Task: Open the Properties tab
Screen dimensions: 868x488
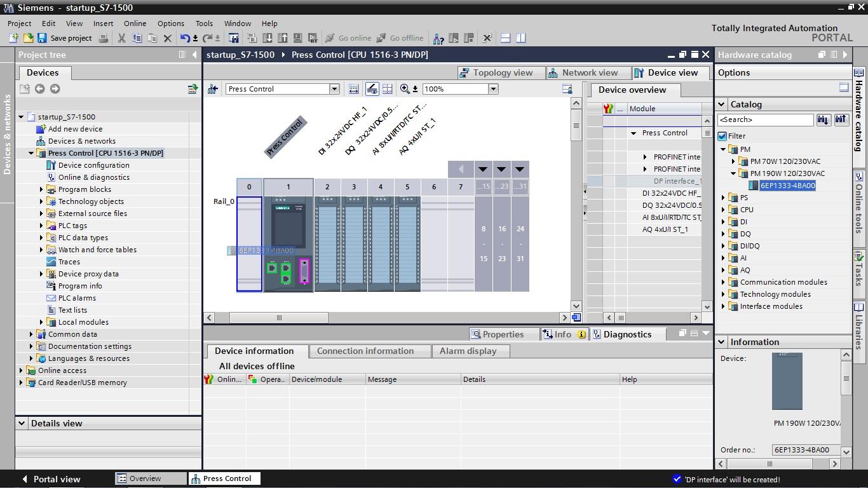Action: point(503,334)
